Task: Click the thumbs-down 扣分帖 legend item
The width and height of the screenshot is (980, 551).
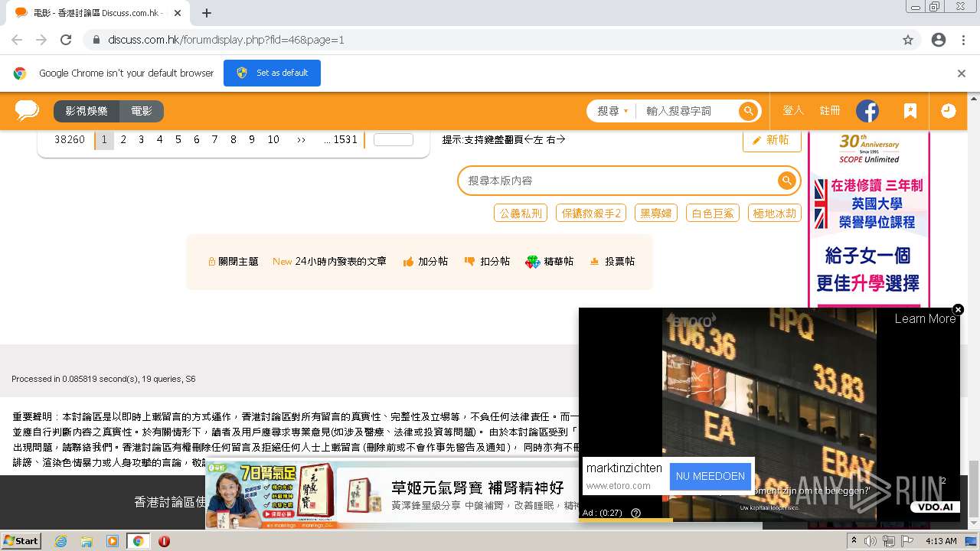Action: tap(487, 262)
